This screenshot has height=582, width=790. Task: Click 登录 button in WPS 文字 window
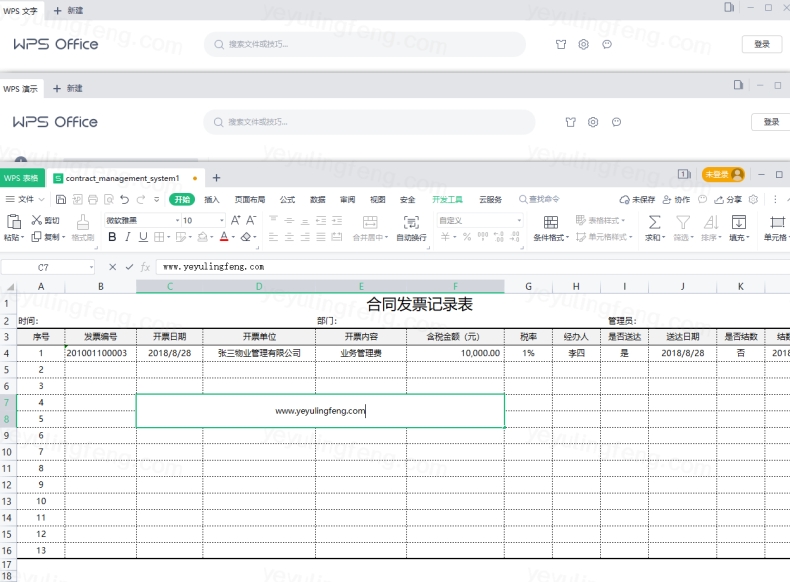pyautogui.click(x=762, y=44)
